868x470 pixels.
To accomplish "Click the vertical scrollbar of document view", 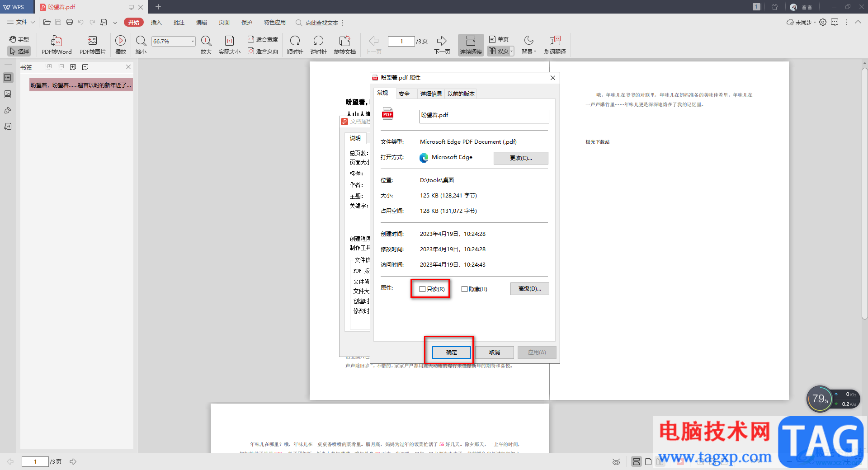I will [x=864, y=194].
